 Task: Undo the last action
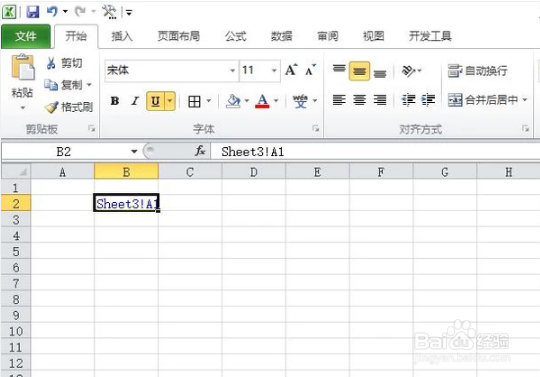coord(52,12)
